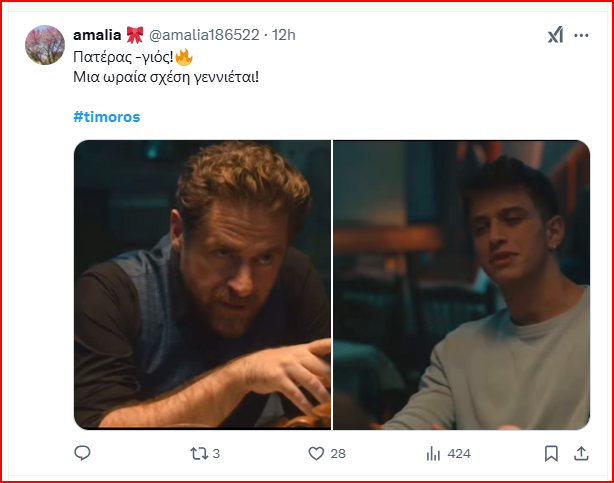The width and height of the screenshot is (614, 483).
Task: Click the view count of 424
Action: pos(459,453)
